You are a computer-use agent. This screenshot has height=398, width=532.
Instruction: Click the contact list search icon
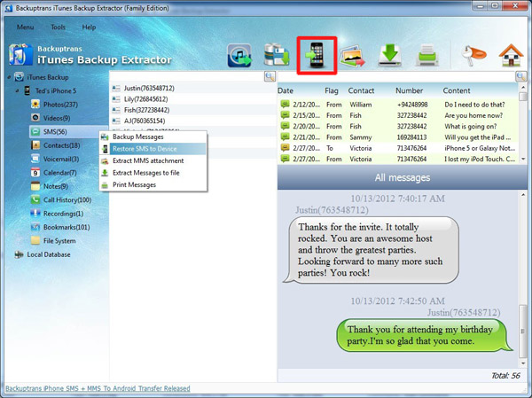[x=270, y=76]
